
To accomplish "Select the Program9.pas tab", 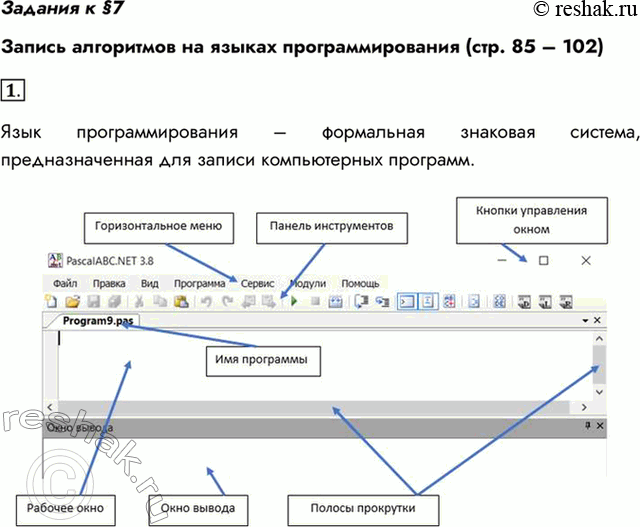I will click(96, 321).
